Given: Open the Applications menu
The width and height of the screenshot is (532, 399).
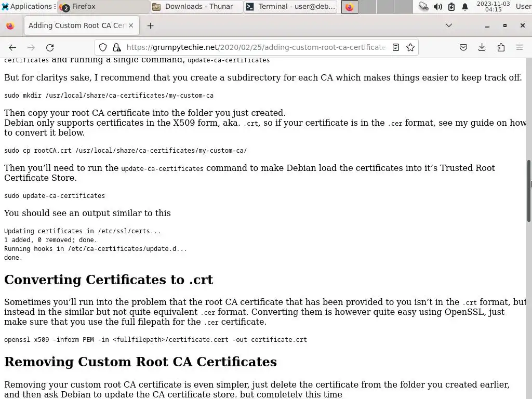Looking at the screenshot, I should click(28, 6).
